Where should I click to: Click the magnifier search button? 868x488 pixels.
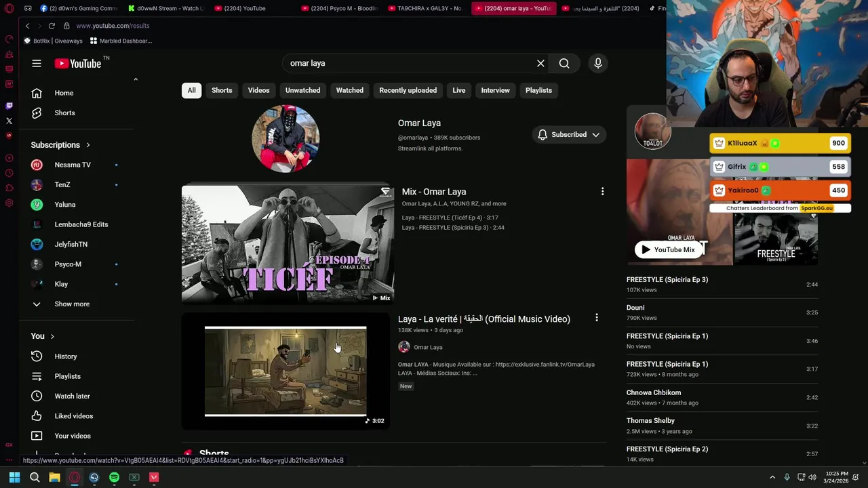(x=564, y=63)
